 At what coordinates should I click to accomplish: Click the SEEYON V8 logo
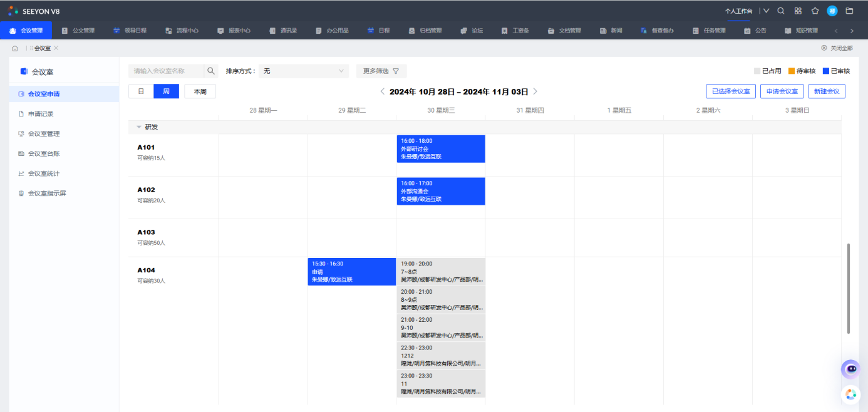coord(34,11)
